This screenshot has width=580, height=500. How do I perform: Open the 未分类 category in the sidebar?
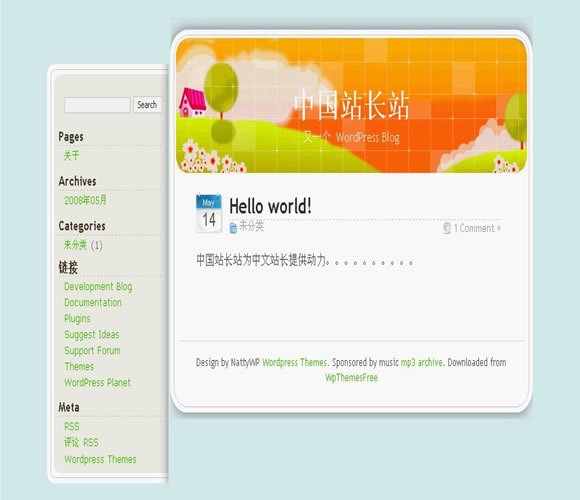75,245
